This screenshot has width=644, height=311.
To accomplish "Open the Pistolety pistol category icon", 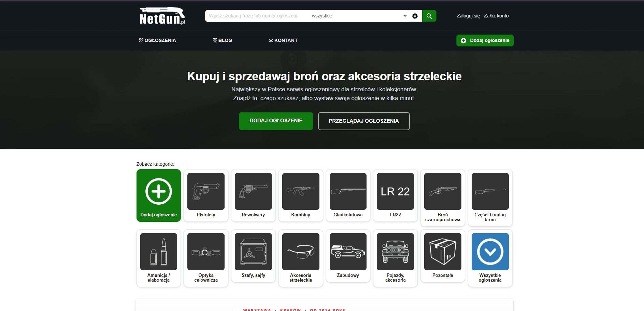I will tap(206, 191).
